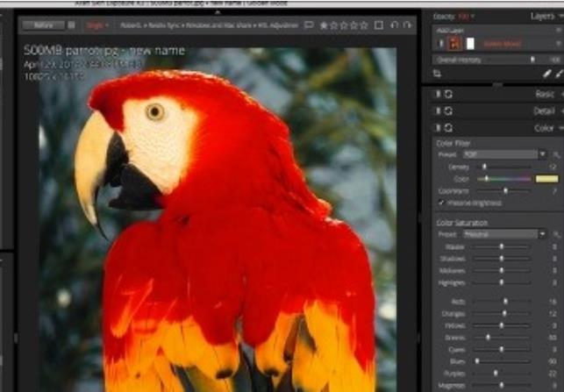Adjust the Shadows saturation slider
This screenshot has width=564, height=392.
(502, 259)
